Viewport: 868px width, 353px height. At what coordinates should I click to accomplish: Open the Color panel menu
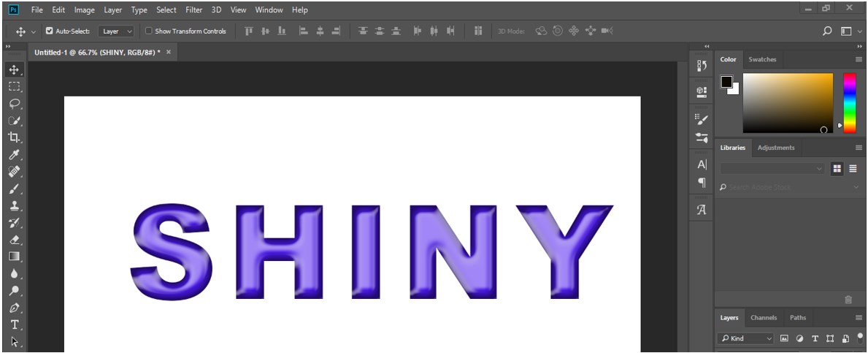[859, 59]
